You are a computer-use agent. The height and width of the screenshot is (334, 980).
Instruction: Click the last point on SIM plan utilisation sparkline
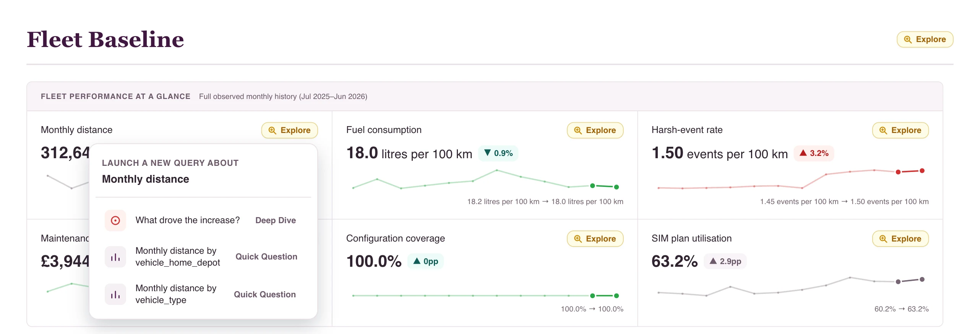tap(922, 279)
